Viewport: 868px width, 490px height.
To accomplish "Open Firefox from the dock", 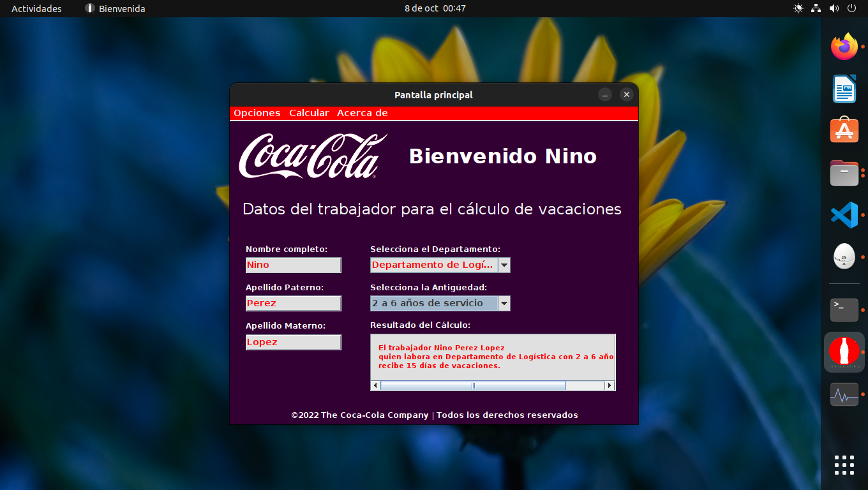I will click(844, 47).
